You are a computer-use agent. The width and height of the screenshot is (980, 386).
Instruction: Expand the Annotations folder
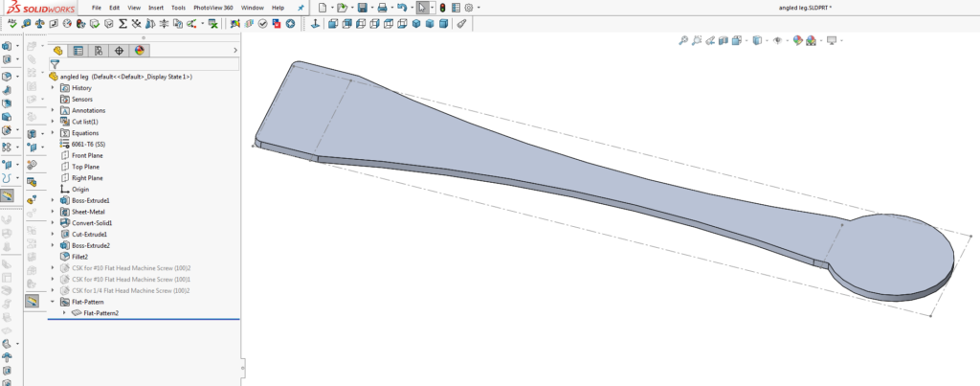click(x=54, y=110)
